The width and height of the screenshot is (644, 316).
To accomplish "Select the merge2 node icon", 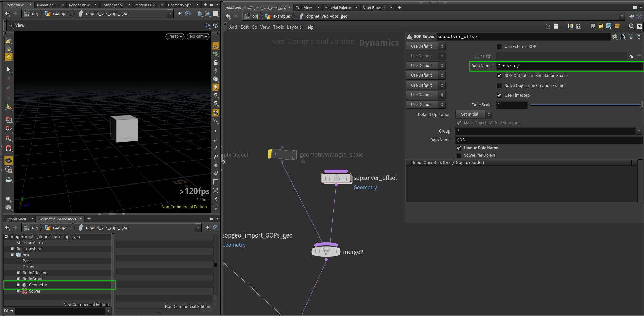I will [326, 252].
